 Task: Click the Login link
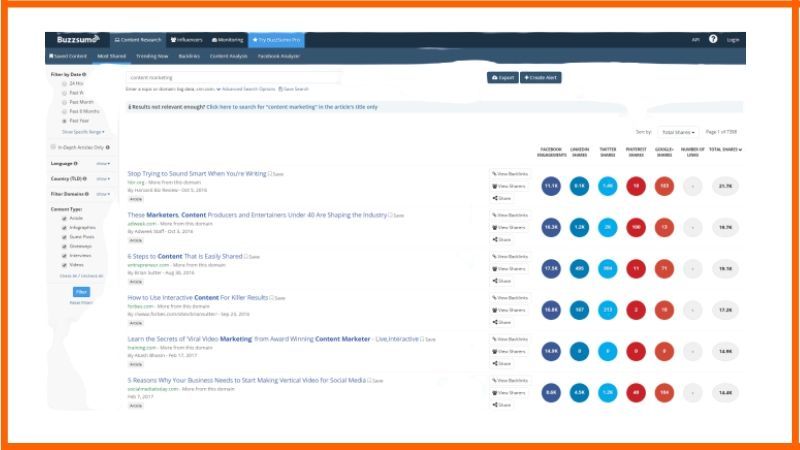pyautogui.click(x=733, y=40)
